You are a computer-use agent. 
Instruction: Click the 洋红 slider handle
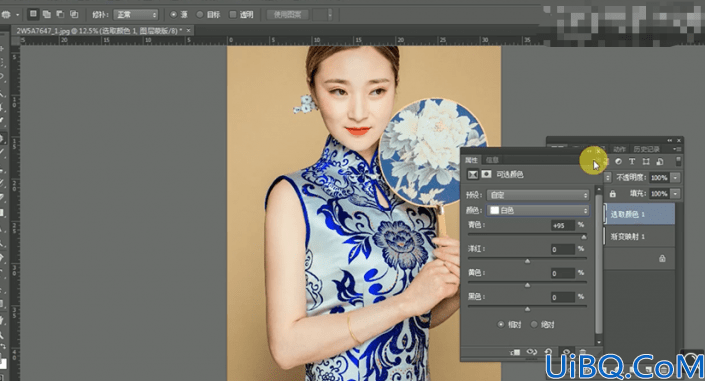[527, 261]
